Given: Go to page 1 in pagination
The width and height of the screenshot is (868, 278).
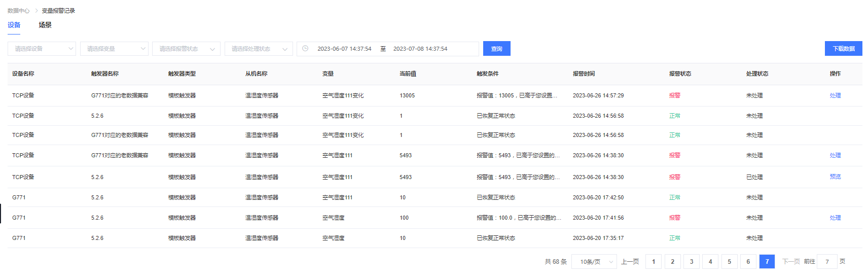Looking at the screenshot, I should point(654,262).
